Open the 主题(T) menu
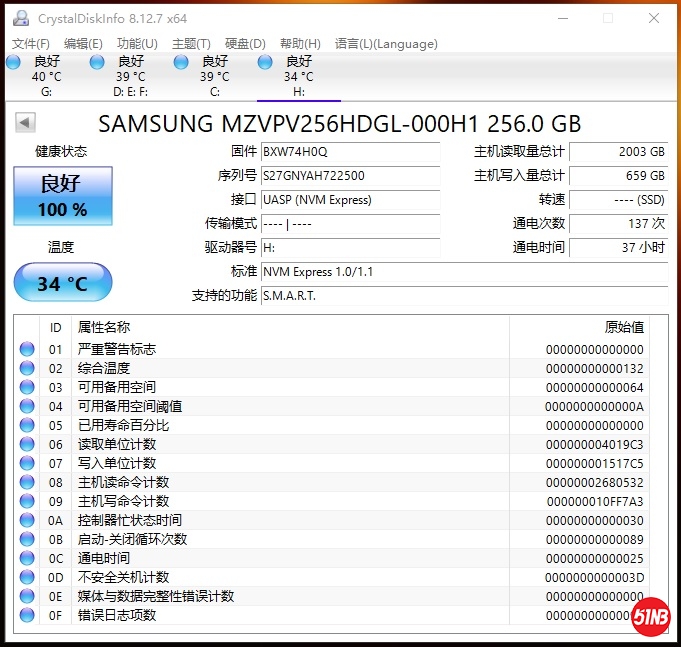 pos(191,43)
